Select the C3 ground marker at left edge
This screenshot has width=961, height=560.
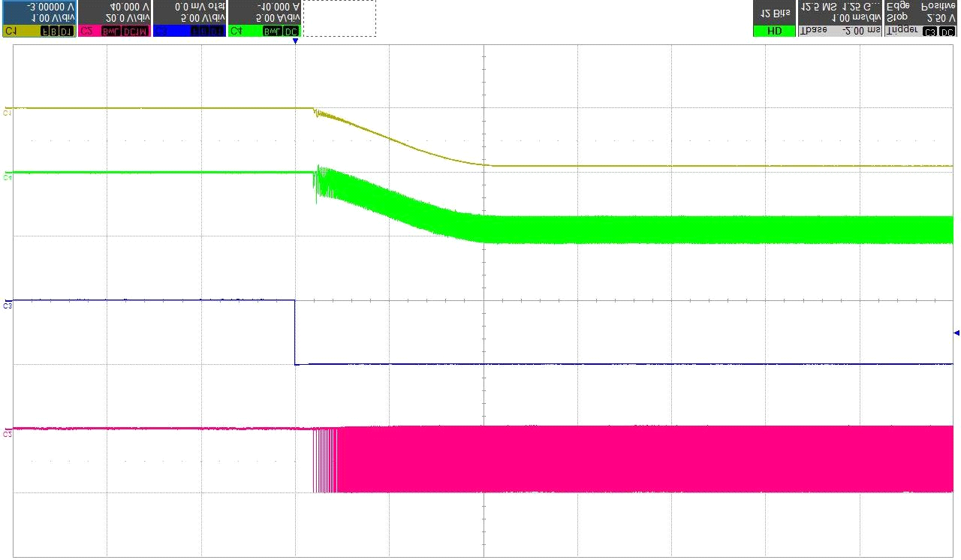tap(8, 306)
